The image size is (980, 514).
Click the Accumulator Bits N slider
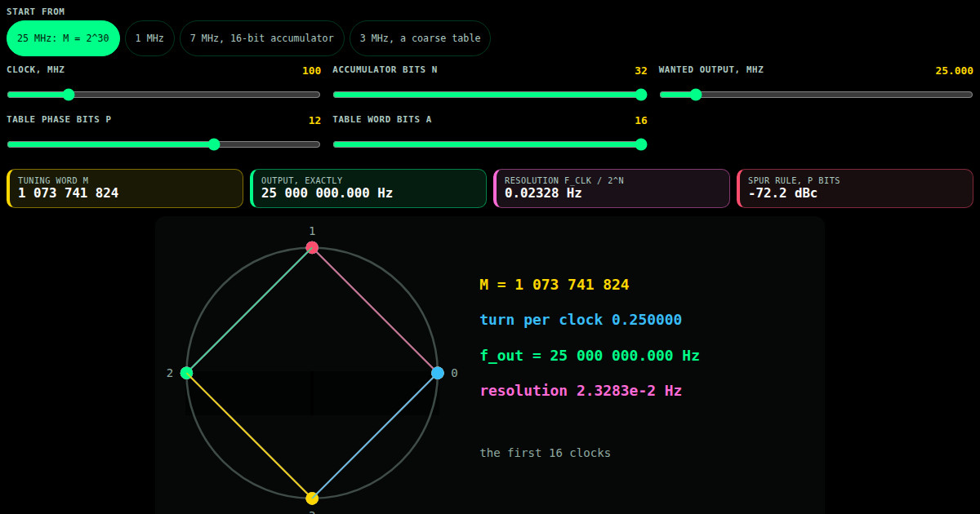[x=490, y=95]
